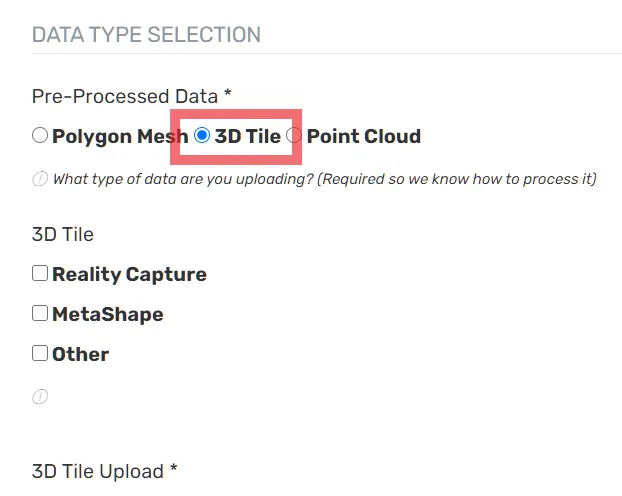
Task: Click the bold Point Cloud label text
Action: tap(364, 136)
